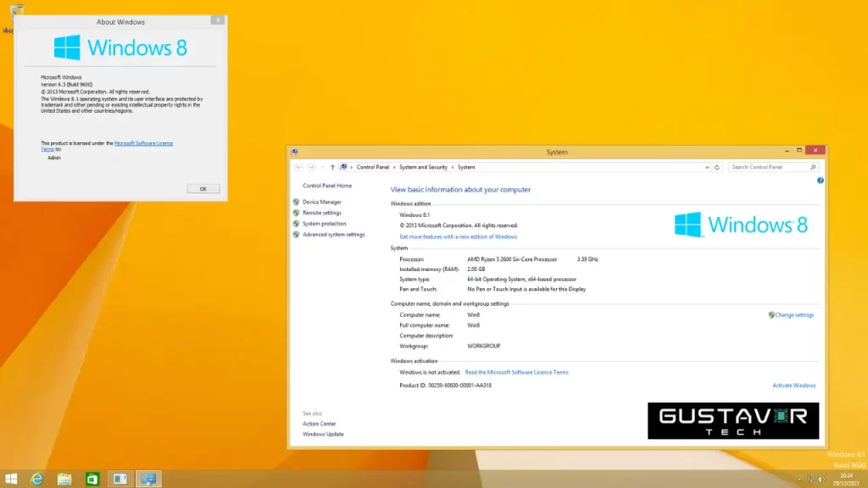The height and width of the screenshot is (488, 868).
Task: Click Product ID 00259-60000-00001-AA318 text
Action: click(x=445, y=385)
